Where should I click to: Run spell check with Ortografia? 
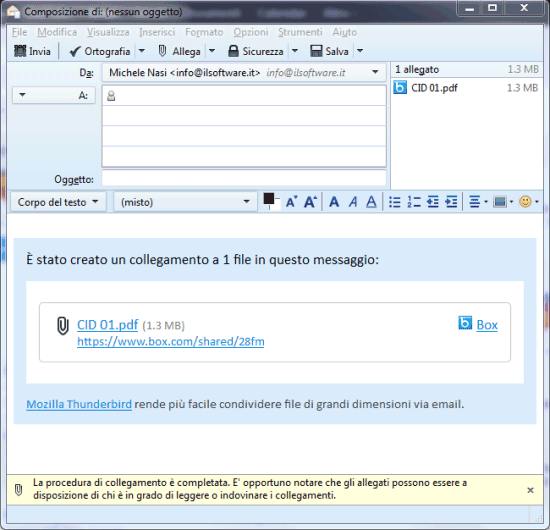point(100,52)
